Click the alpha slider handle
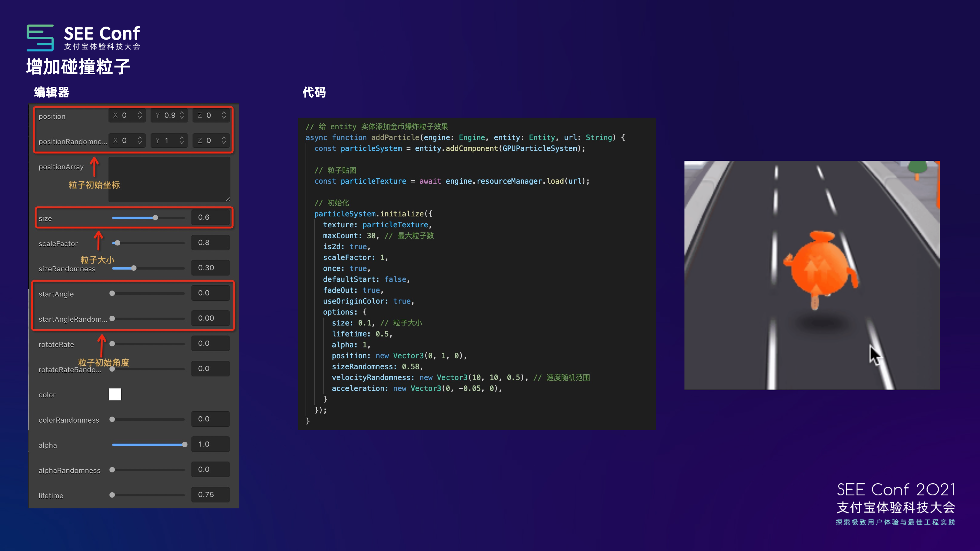The image size is (980, 551). (x=185, y=445)
